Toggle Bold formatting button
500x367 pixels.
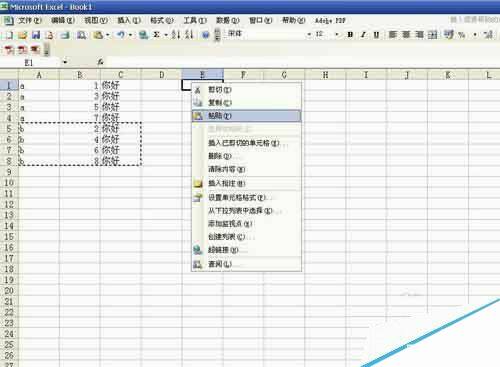point(350,34)
